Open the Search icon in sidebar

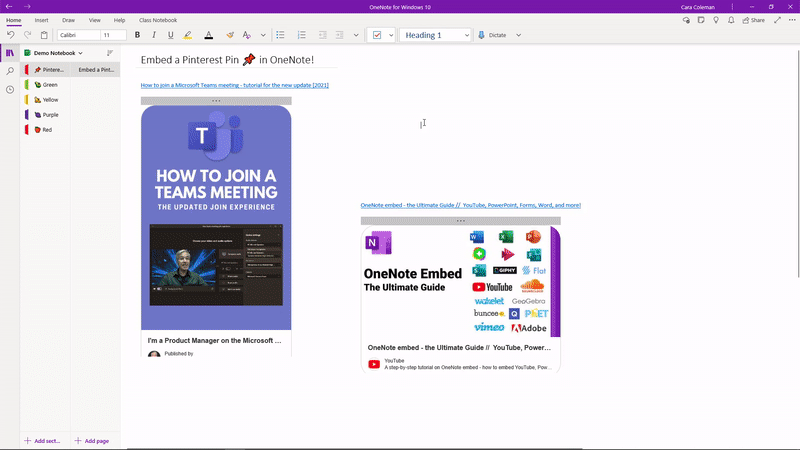click(10, 71)
